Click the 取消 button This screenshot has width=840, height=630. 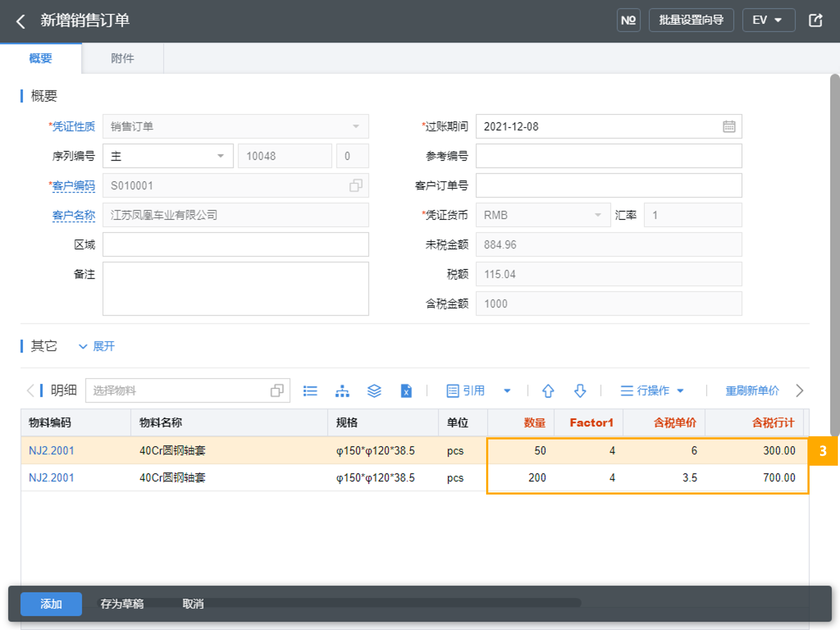(193, 604)
